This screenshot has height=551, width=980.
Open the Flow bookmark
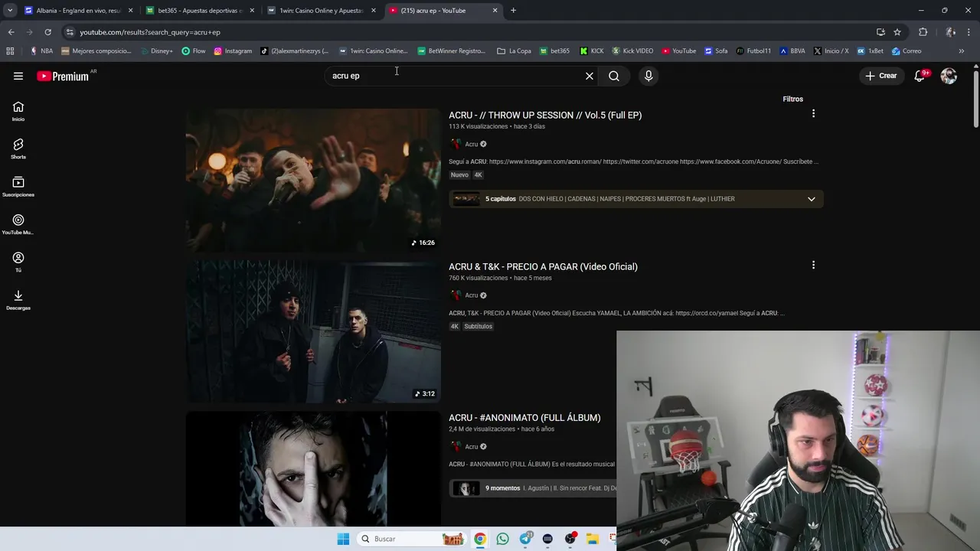pos(194,51)
